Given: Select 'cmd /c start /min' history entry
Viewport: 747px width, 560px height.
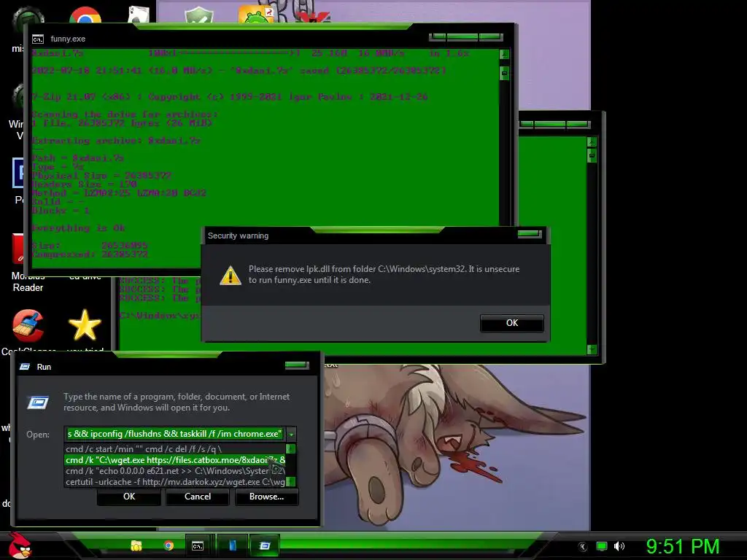Looking at the screenshot, I should click(x=175, y=449).
